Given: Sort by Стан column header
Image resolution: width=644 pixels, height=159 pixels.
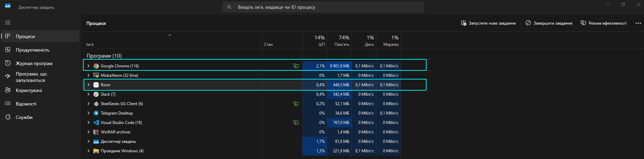Looking at the screenshot, I should 282,40.
